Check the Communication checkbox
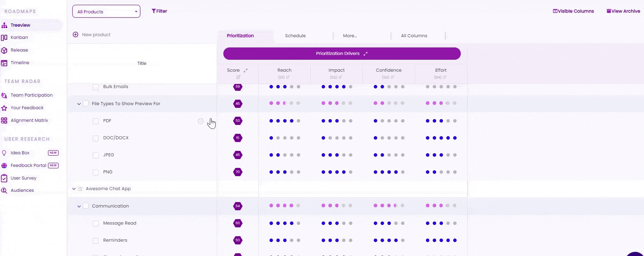644x256 pixels. coord(86,206)
